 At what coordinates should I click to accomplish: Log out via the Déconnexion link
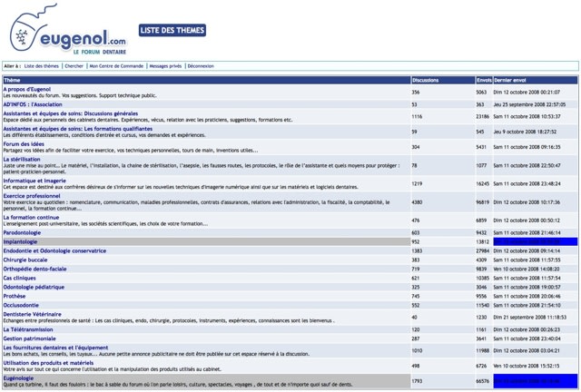201,66
